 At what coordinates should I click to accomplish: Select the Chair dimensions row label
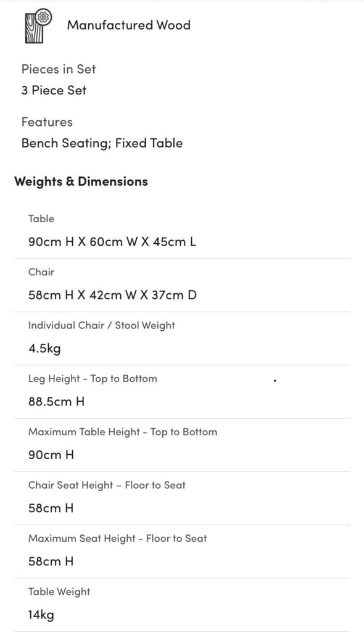point(41,272)
